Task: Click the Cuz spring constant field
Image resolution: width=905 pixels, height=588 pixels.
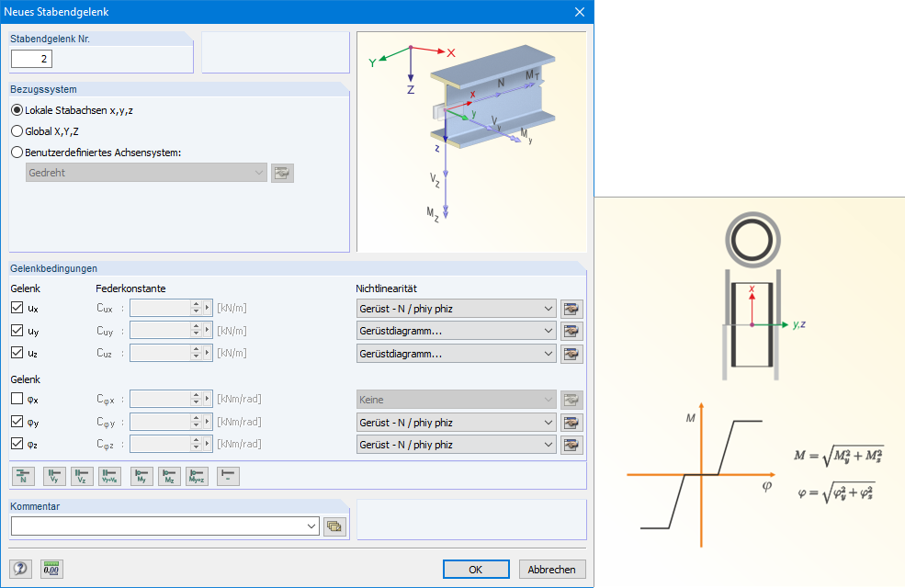Action: click(x=161, y=353)
